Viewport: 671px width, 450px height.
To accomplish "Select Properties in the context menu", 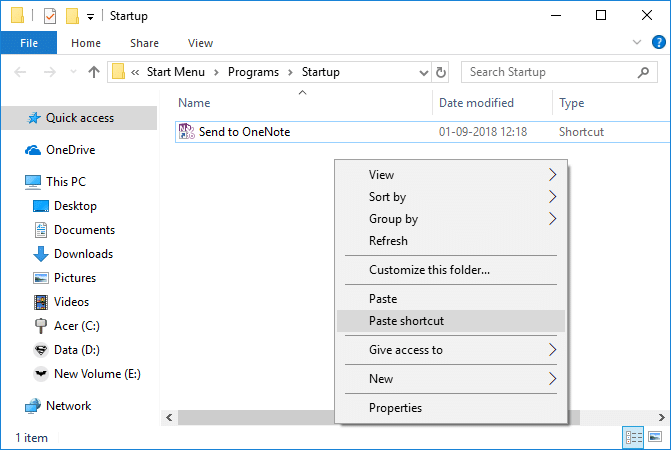I will click(x=395, y=407).
